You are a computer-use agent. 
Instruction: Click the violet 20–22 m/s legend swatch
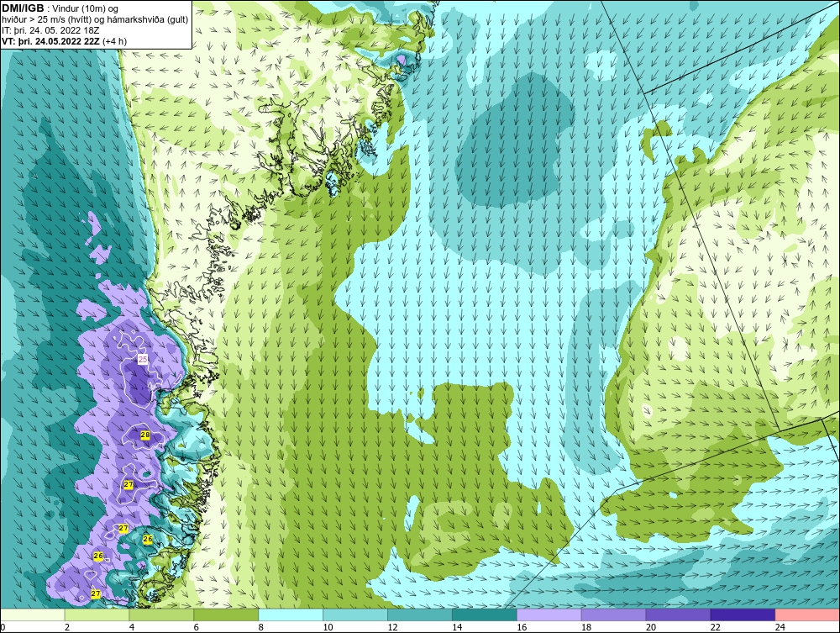678,615
